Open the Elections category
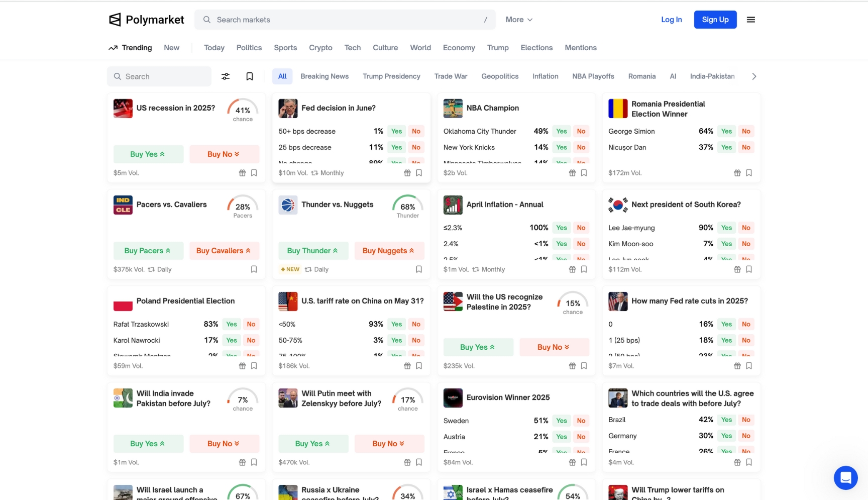 (536, 48)
